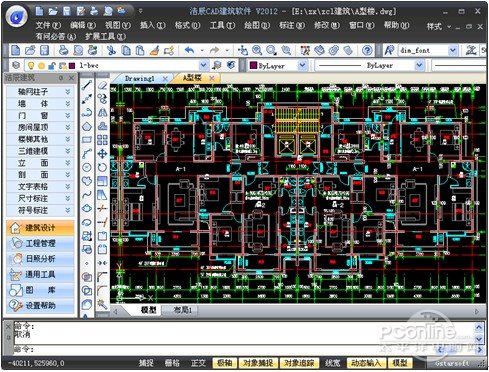Viewport: 489px width, 372px height.
Task: Click the 通用工具 category button
Action: (x=40, y=274)
